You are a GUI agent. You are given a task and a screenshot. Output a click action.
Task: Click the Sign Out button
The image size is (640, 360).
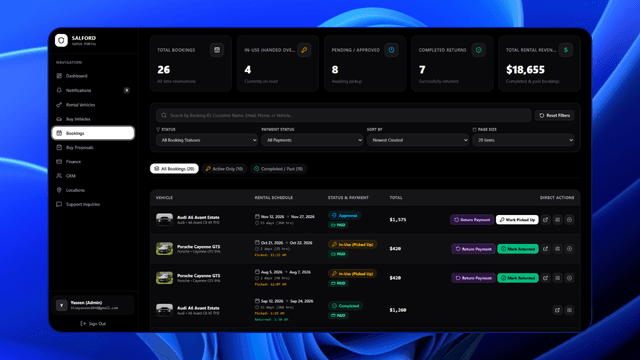pyautogui.click(x=93, y=324)
